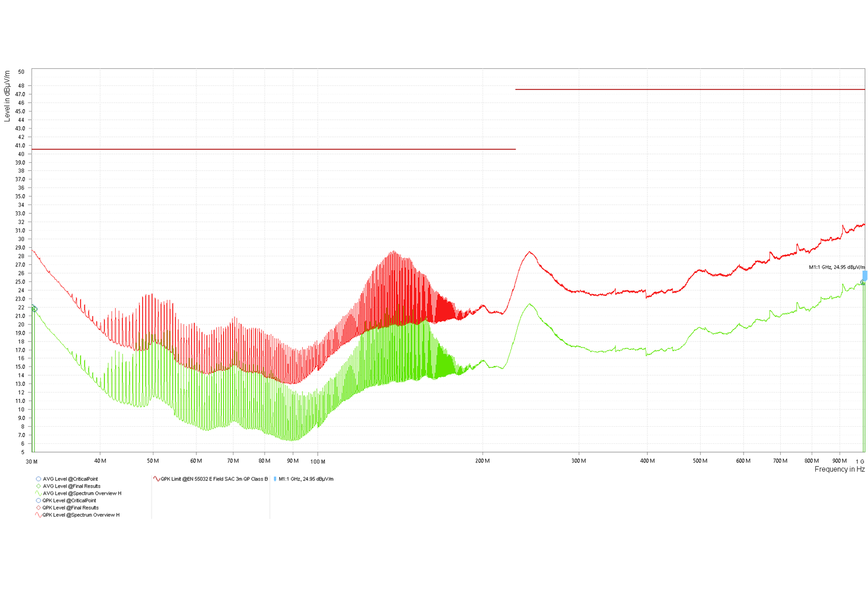
Task: Toggle visibility of QPK Level @Spectrum Overview H trace
Action: tap(80, 515)
